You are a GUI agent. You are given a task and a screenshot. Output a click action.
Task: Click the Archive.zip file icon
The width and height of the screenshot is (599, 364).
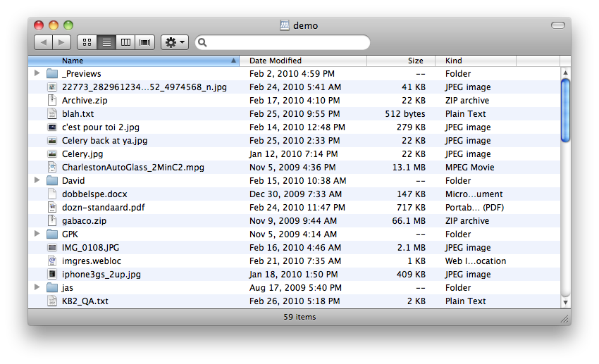click(52, 101)
